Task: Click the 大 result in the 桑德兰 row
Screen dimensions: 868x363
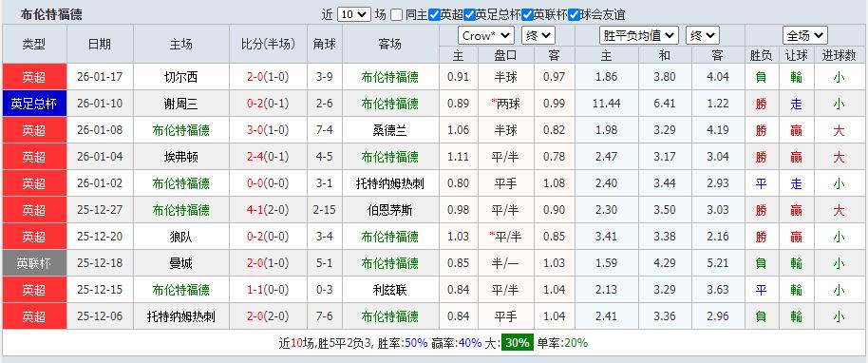Action: 839,130
